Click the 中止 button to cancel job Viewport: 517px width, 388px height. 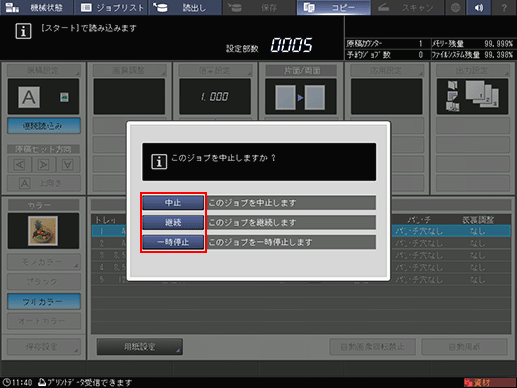pyautogui.click(x=173, y=203)
